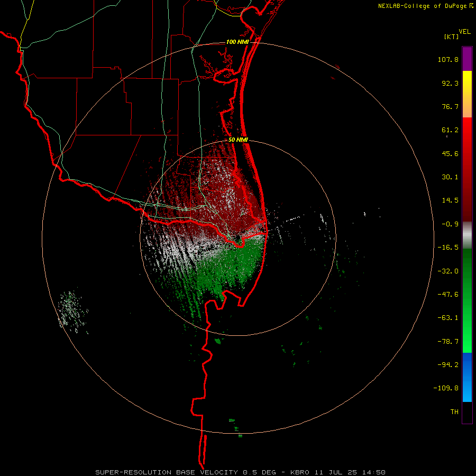Click the VEL legend title
Viewport: 476px width, 476px height.
click(x=464, y=32)
